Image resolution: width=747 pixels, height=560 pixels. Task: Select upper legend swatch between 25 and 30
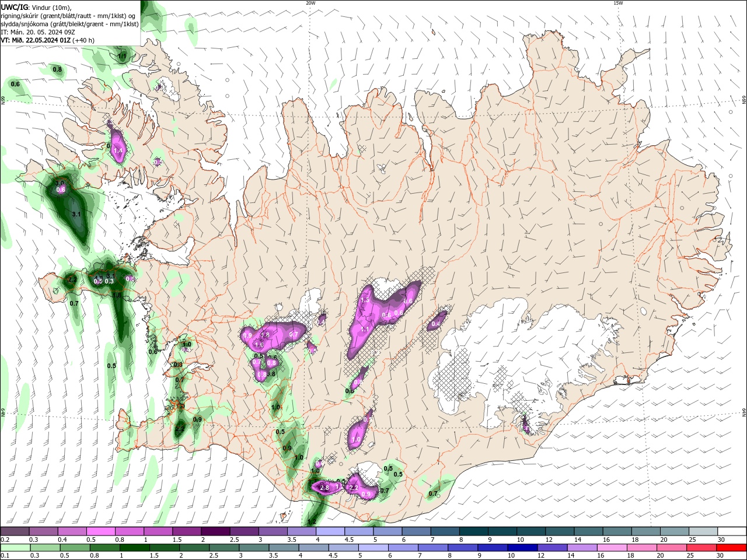tap(703, 531)
